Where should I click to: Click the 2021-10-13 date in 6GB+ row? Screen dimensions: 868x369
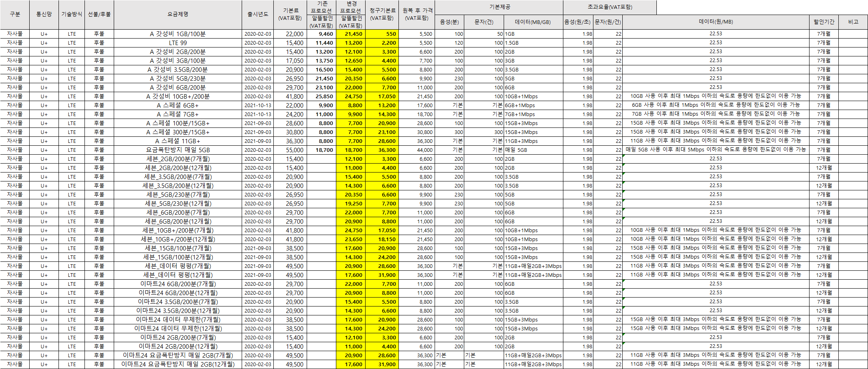[x=258, y=106]
